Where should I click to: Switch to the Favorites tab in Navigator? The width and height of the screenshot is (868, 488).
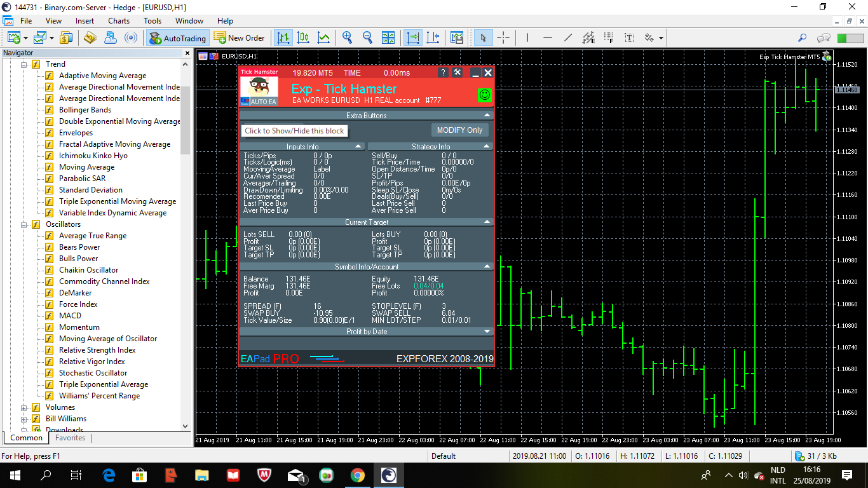pyautogui.click(x=70, y=438)
